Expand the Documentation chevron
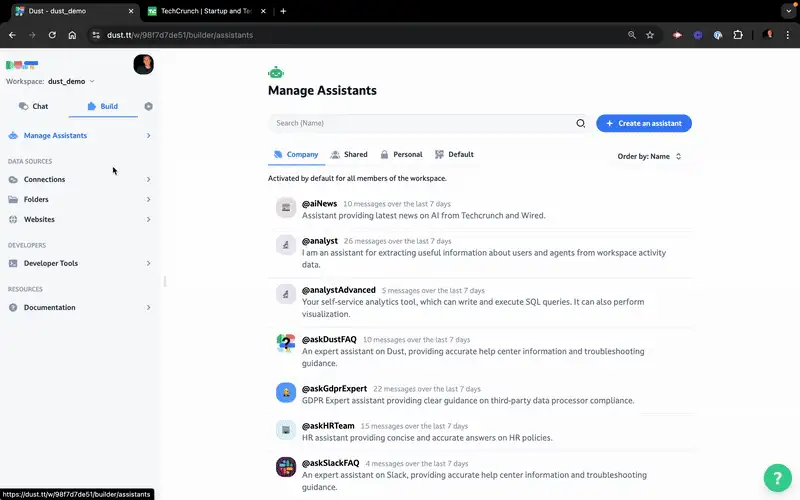This screenshot has width=800, height=500. (x=148, y=307)
